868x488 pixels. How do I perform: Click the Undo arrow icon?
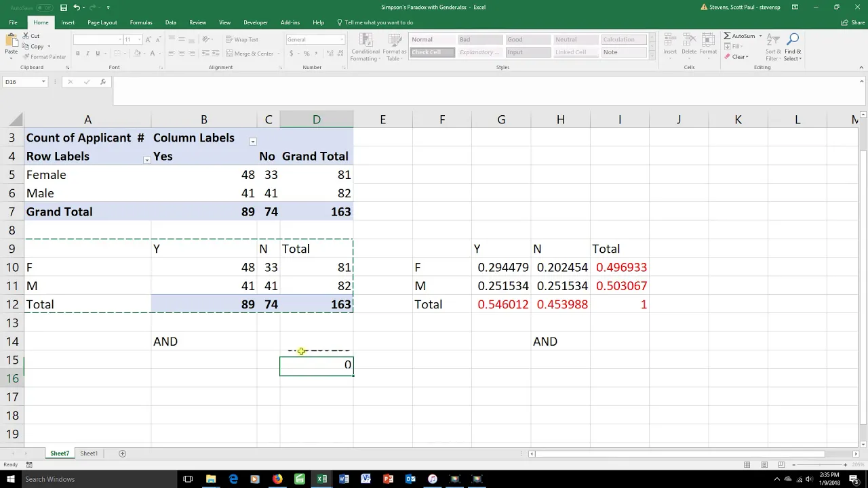(x=77, y=7)
